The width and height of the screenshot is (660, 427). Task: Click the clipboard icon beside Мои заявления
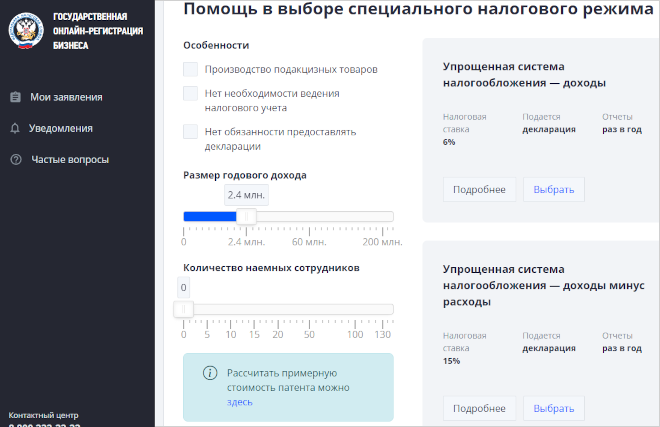point(15,97)
